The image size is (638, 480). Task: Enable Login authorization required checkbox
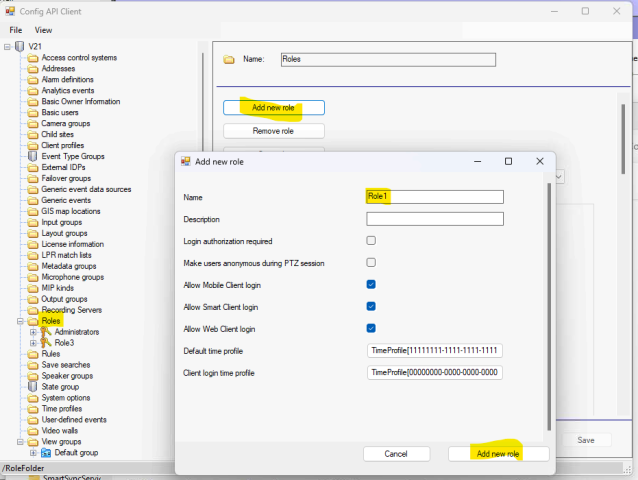tap(371, 241)
